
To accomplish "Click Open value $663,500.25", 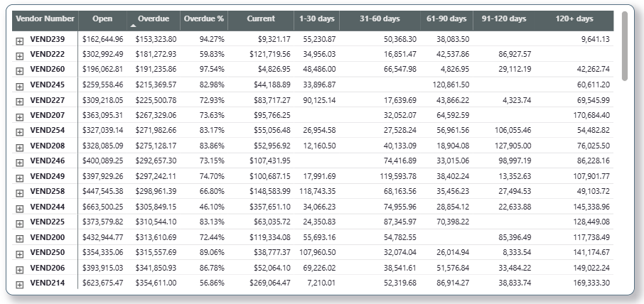I will click(x=102, y=207).
